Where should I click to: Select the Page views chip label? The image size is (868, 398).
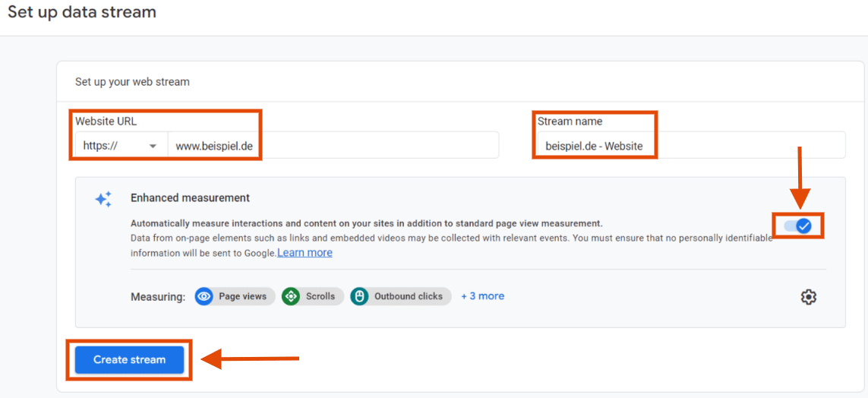coord(242,296)
